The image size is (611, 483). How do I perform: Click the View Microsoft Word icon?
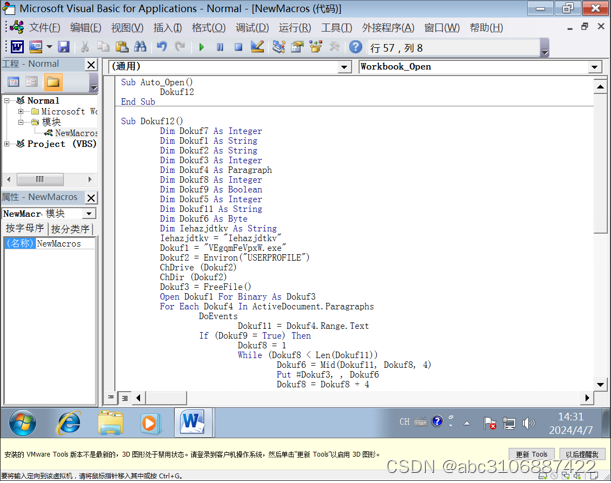click(x=17, y=47)
